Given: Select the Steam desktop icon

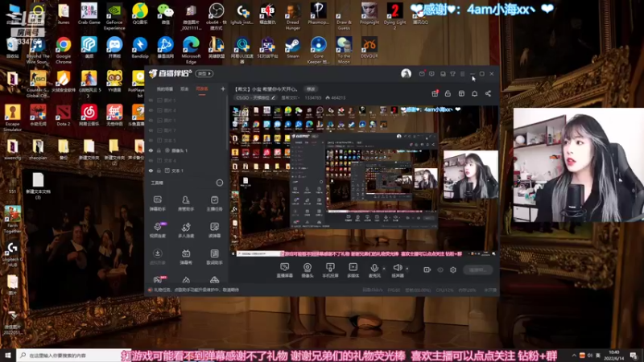Looking at the screenshot, I should click(293, 47).
